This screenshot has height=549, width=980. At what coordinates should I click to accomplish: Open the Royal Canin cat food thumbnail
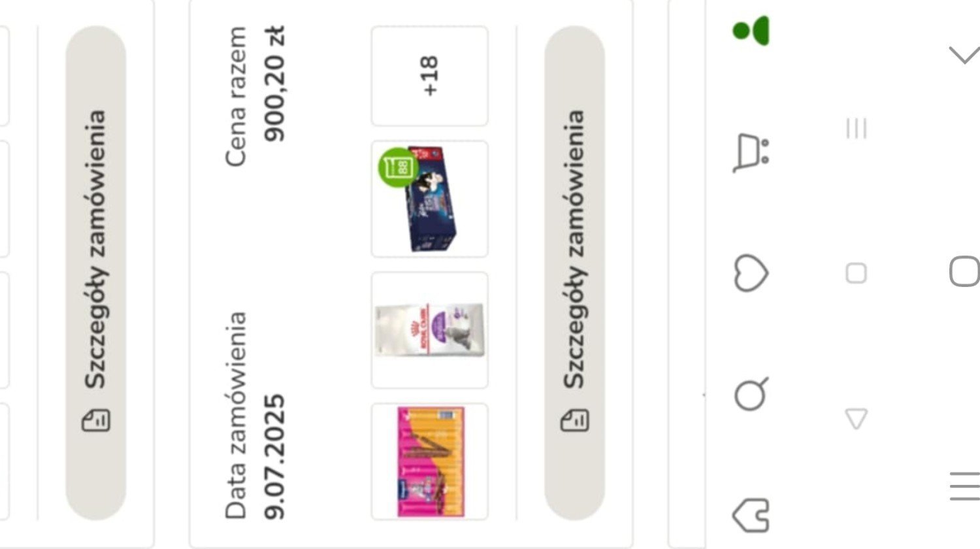click(x=429, y=330)
